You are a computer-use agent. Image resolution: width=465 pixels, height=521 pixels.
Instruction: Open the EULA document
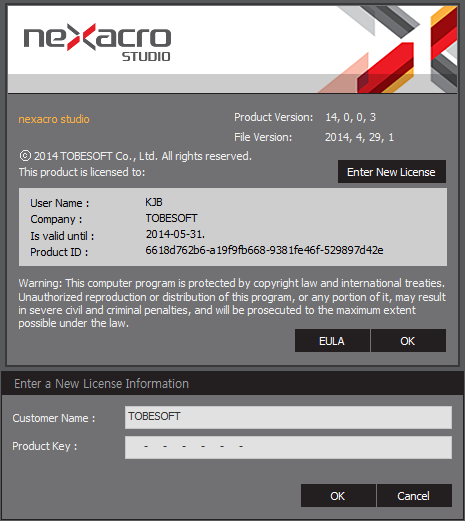pyautogui.click(x=332, y=341)
